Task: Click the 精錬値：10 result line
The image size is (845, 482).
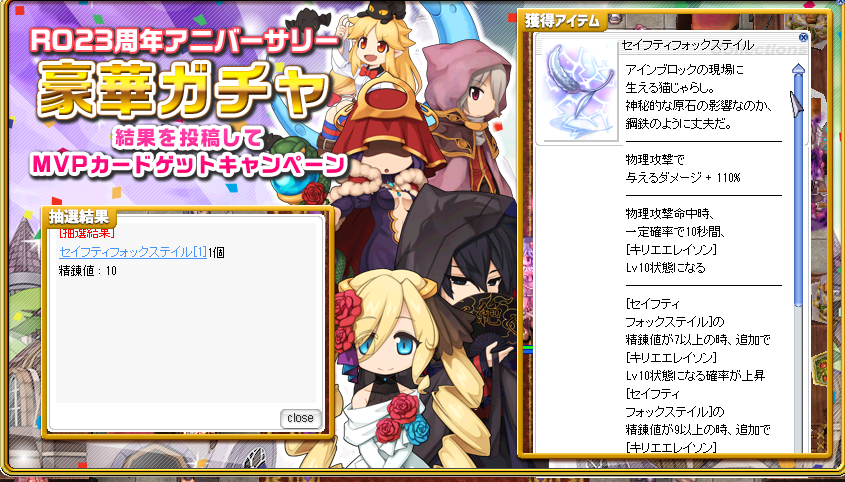Action: tap(87, 270)
